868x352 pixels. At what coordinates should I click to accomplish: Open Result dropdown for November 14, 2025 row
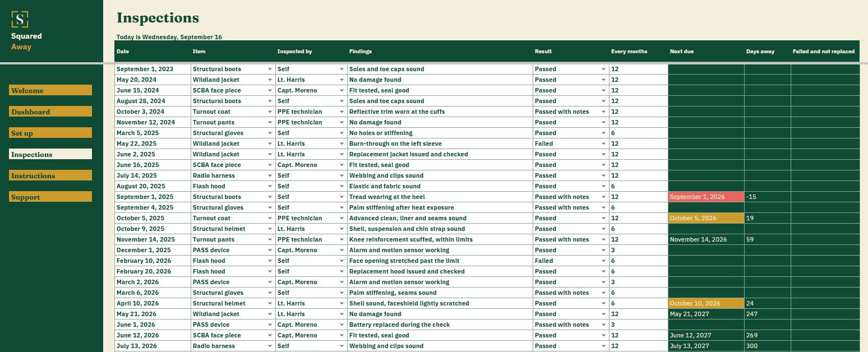(603, 240)
